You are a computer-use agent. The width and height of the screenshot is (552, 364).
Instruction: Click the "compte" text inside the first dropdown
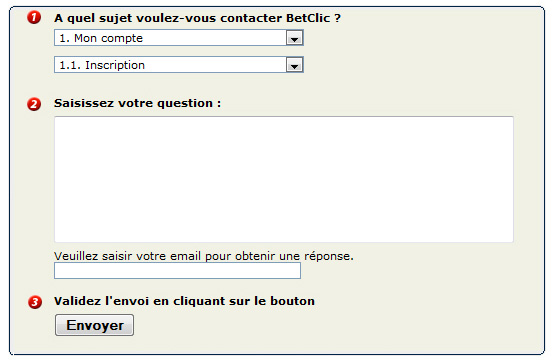121,38
